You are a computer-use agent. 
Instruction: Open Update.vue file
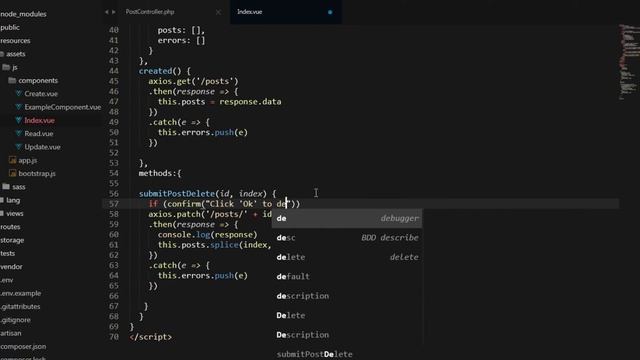[42, 147]
